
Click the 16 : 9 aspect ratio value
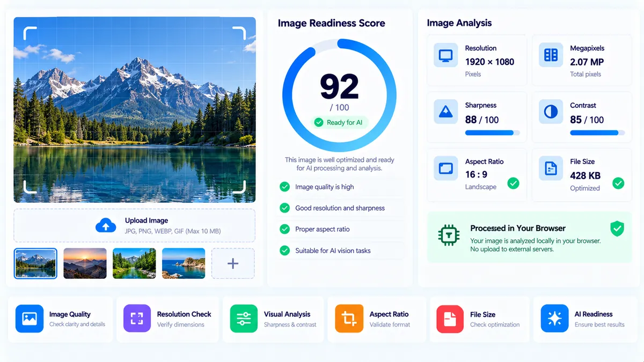pyautogui.click(x=476, y=174)
